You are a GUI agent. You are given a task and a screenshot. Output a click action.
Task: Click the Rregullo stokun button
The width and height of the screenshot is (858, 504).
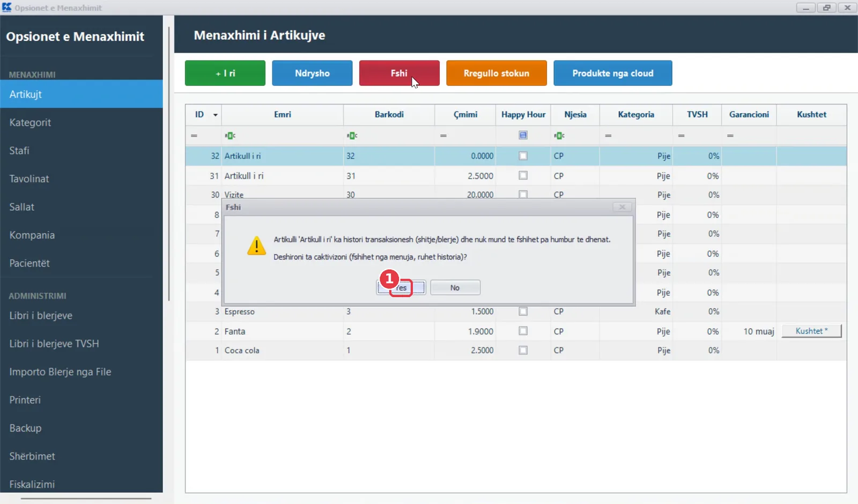(497, 73)
